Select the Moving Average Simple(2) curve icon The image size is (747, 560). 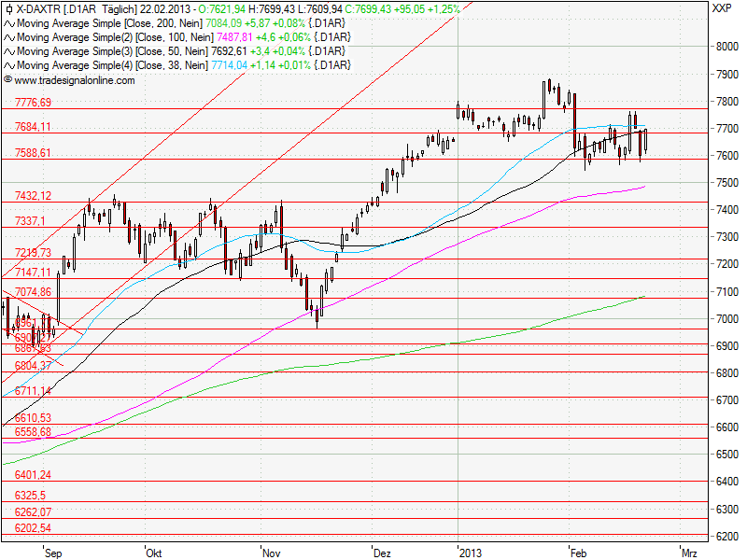10,37
